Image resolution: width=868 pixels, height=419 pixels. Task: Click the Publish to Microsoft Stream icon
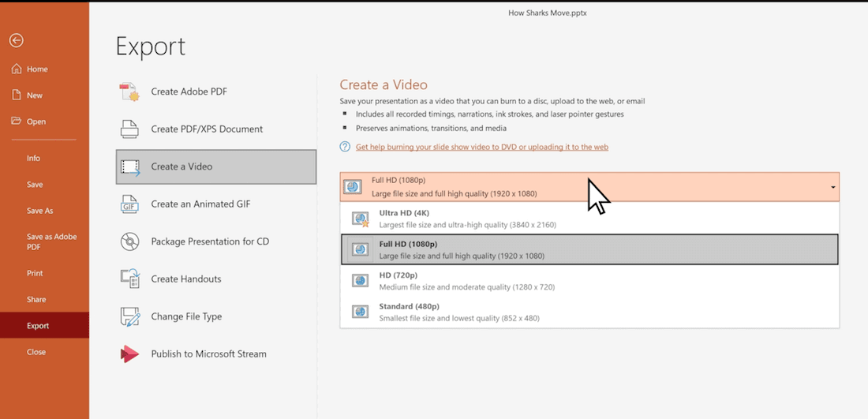pos(129,354)
